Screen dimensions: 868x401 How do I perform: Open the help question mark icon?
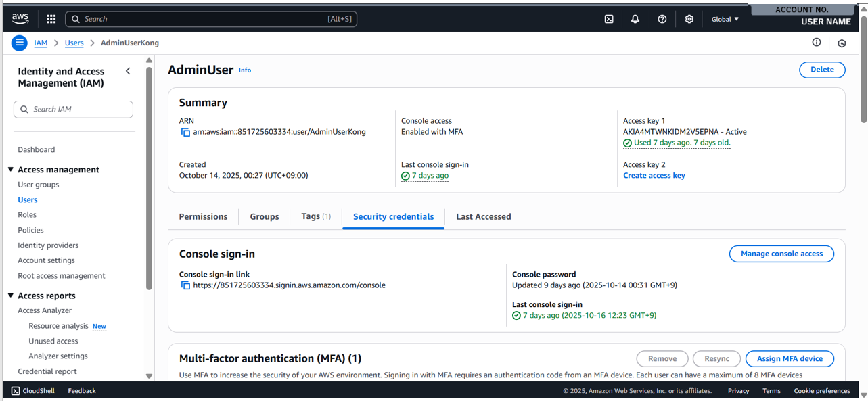[662, 19]
